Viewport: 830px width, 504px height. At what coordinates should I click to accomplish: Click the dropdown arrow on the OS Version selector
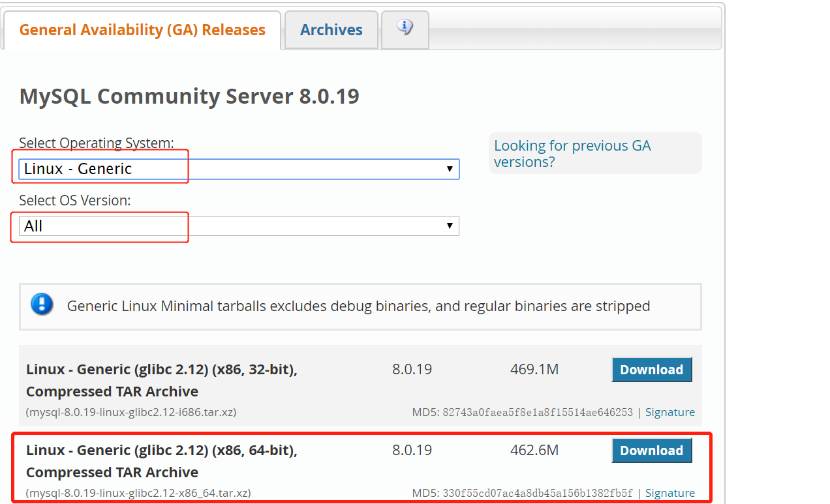(x=450, y=226)
